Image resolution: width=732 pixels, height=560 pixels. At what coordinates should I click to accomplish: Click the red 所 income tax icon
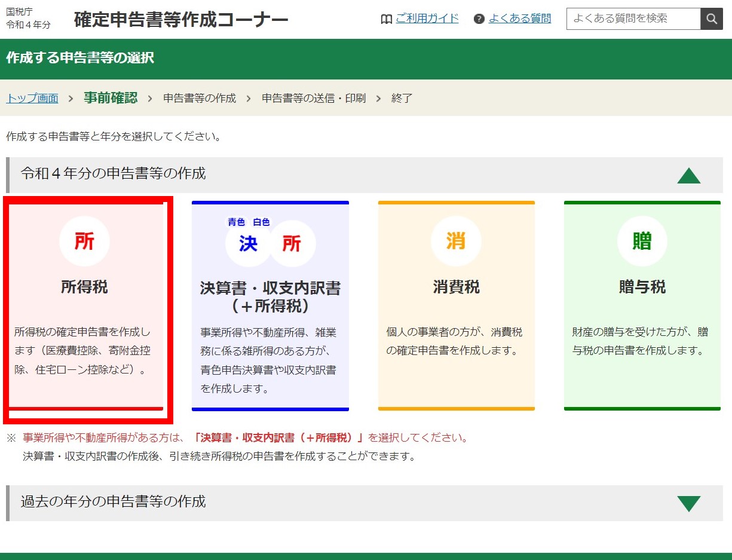[84, 241]
